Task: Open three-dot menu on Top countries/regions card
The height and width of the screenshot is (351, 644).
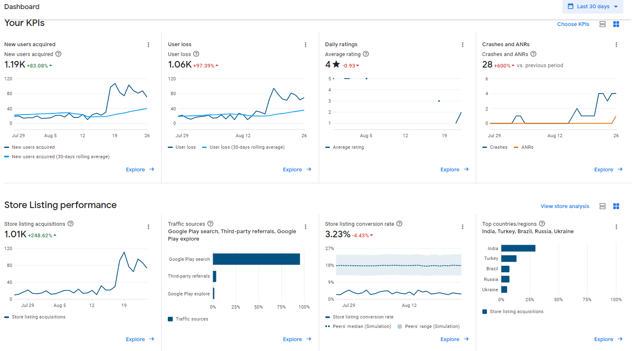Action: [x=616, y=227]
